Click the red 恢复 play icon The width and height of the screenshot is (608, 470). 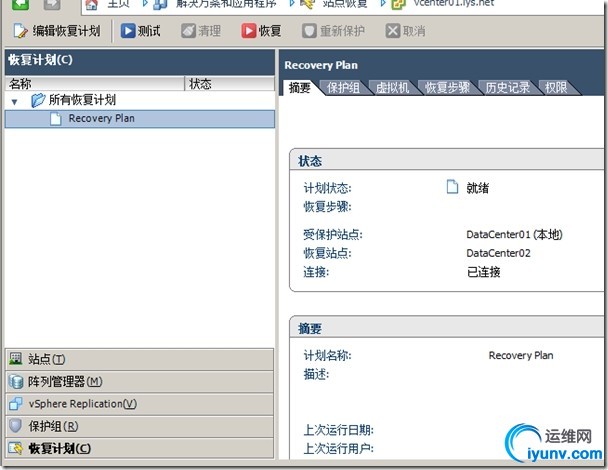pyautogui.click(x=249, y=31)
